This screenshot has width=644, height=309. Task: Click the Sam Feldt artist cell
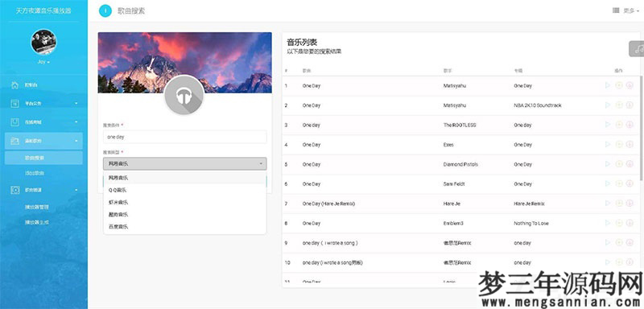(453, 184)
